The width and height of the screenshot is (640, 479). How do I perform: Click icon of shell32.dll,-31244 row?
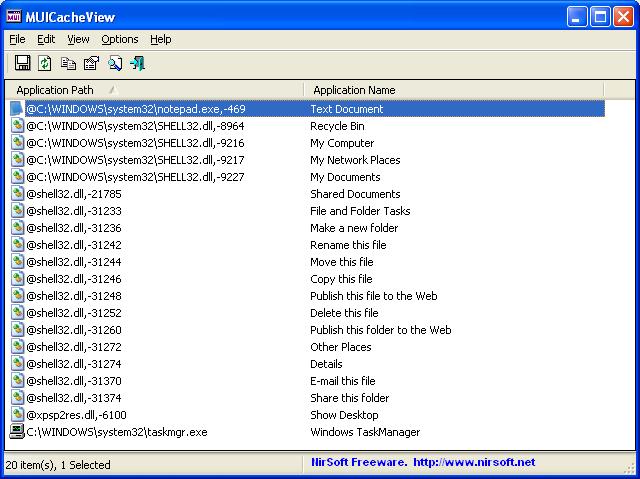coord(17,262)
